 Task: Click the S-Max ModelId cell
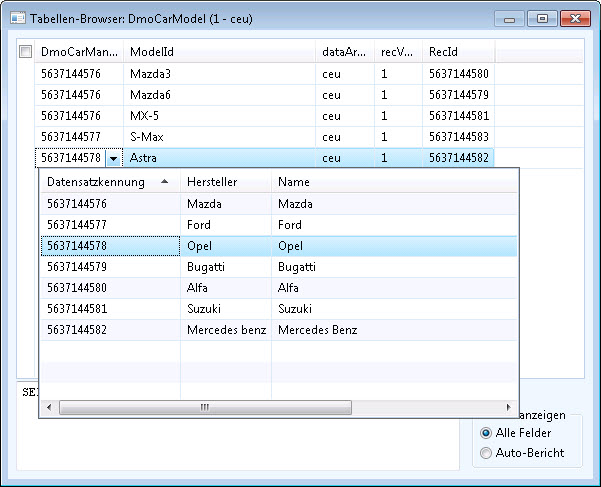(220, 137)
